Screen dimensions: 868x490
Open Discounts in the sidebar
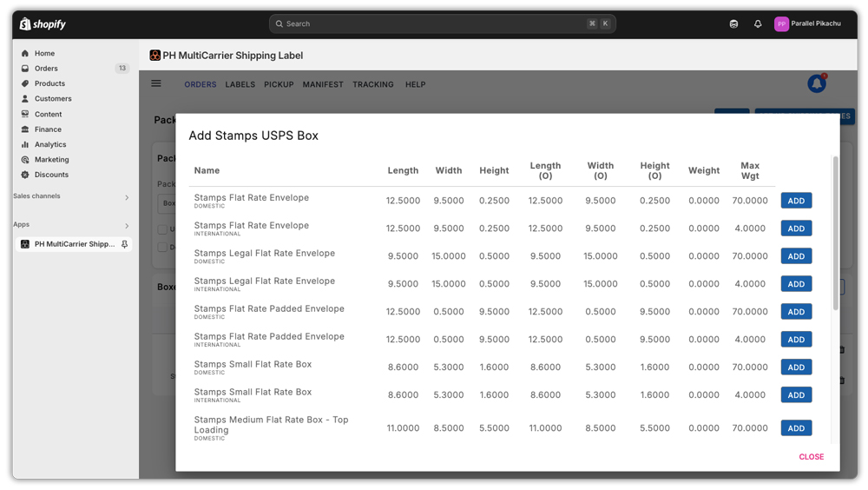(x=51, y=175)
